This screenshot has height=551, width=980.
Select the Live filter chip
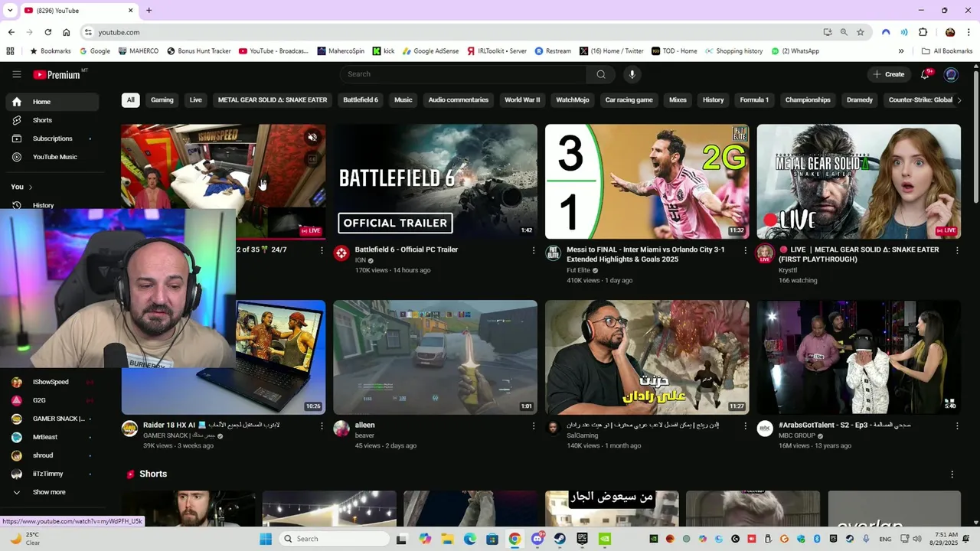tap(196, 100)
